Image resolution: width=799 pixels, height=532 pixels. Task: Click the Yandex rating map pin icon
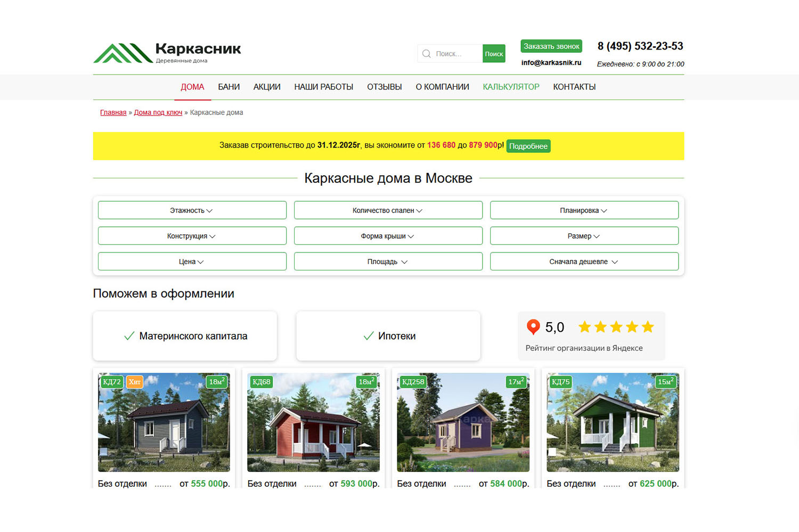pos(533,327)
